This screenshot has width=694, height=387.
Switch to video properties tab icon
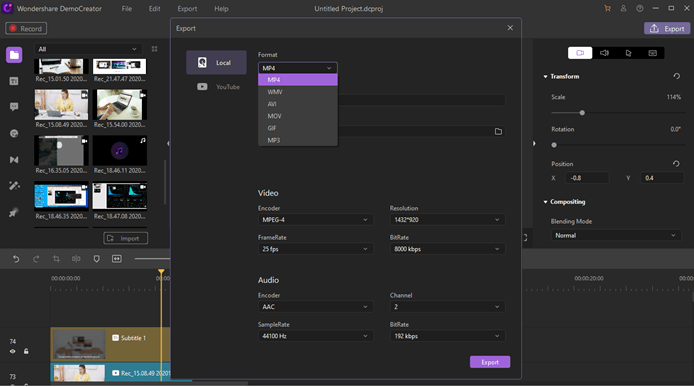point(580,53)
